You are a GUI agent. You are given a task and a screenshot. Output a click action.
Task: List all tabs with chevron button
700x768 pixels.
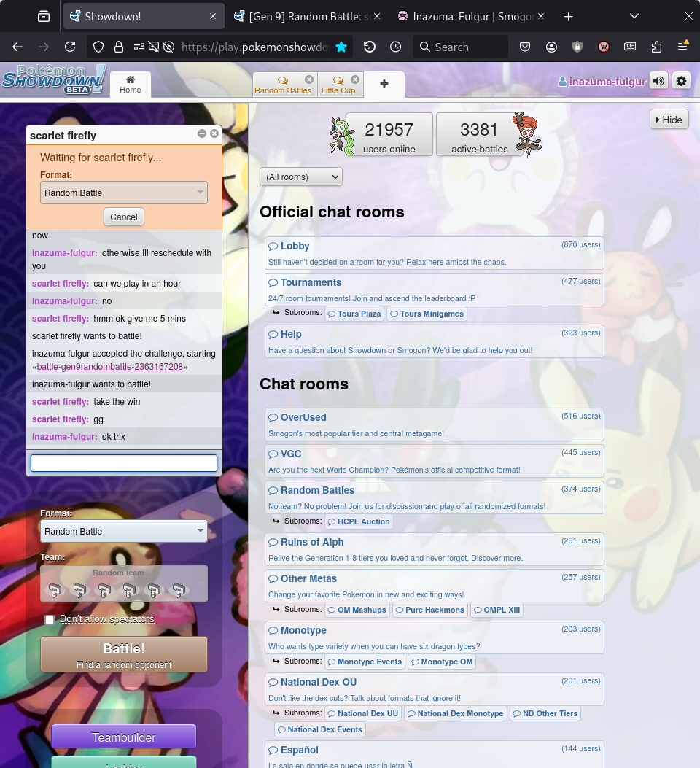(634, 17)
